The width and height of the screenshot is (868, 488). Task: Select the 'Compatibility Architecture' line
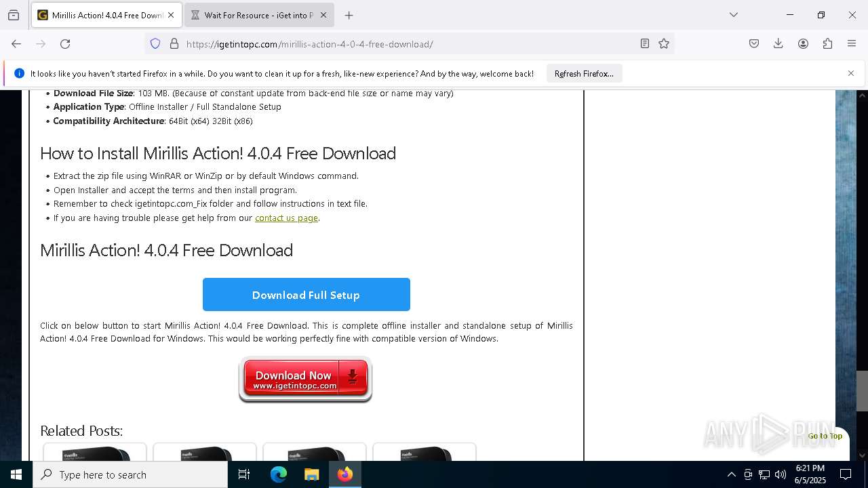153,121
